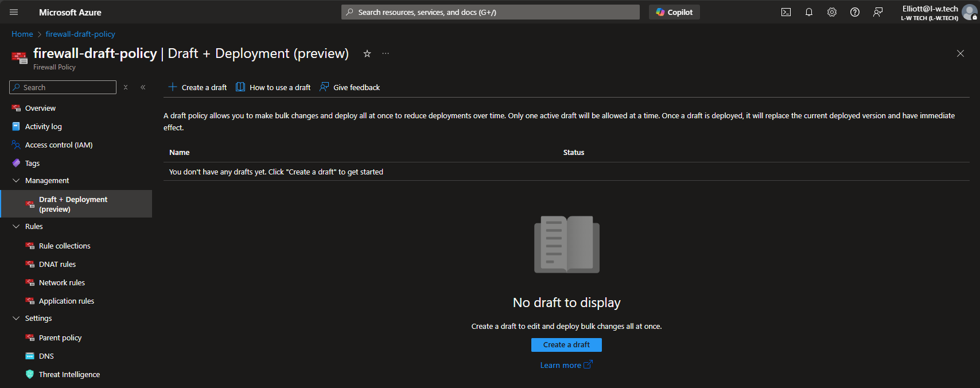Image resolution: width=980 pixels, height=388 pixels.
Task: Click the Overview firewall icon
Action: click(16, 108)
